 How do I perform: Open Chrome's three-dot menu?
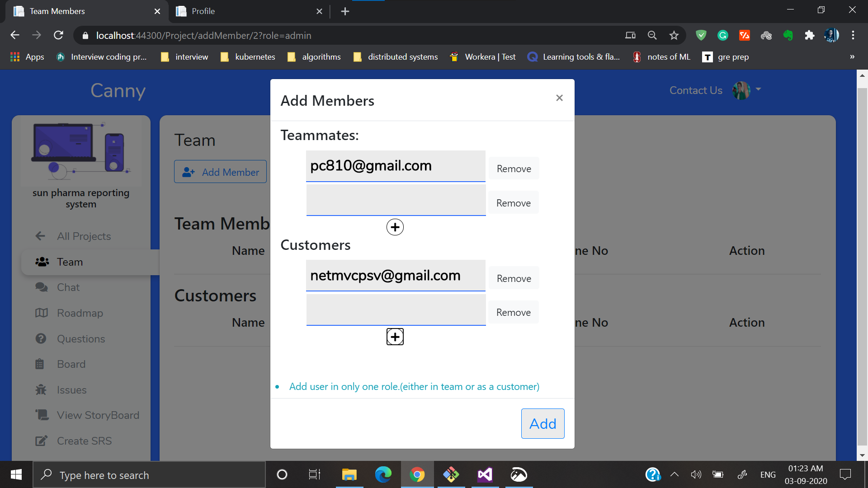(x=853, y=35)
